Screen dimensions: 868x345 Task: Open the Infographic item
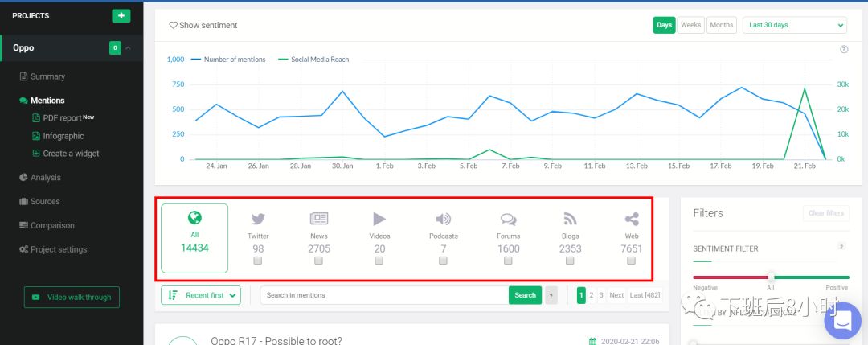tap(63, 136)
